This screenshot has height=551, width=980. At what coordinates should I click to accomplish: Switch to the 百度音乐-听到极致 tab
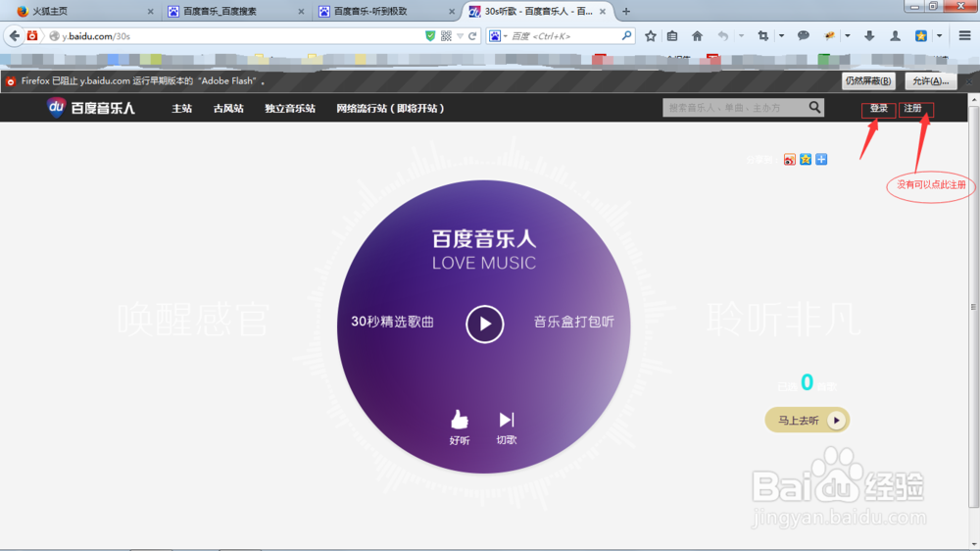[387, 11]
